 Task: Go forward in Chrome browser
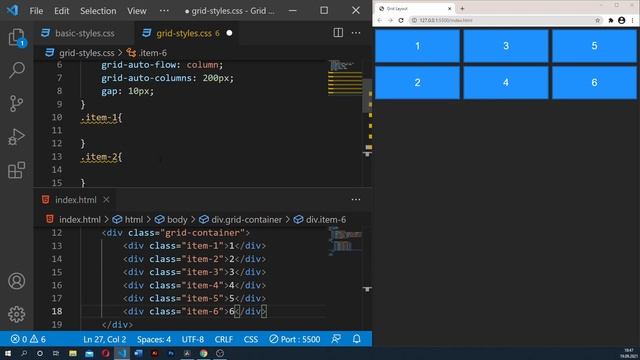click(390, 20)
